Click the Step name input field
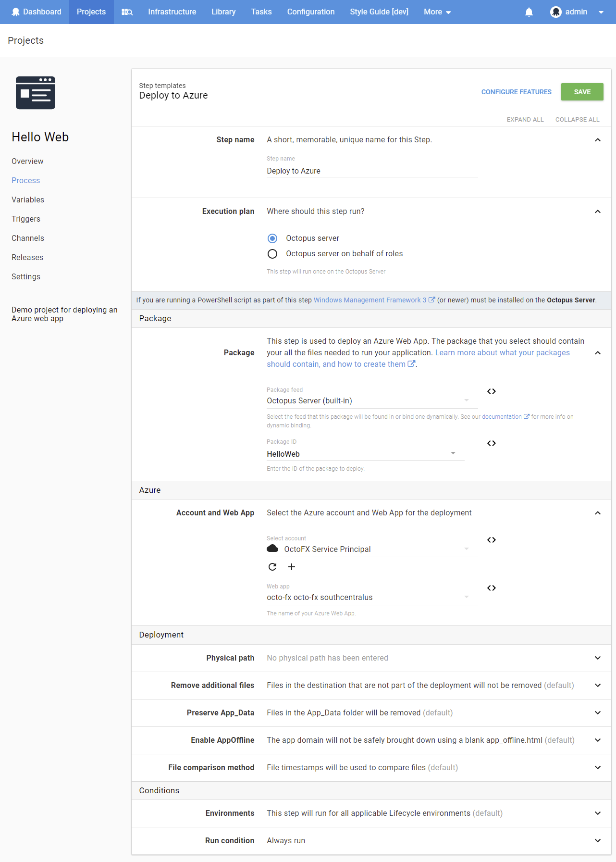 coord(372,171)
